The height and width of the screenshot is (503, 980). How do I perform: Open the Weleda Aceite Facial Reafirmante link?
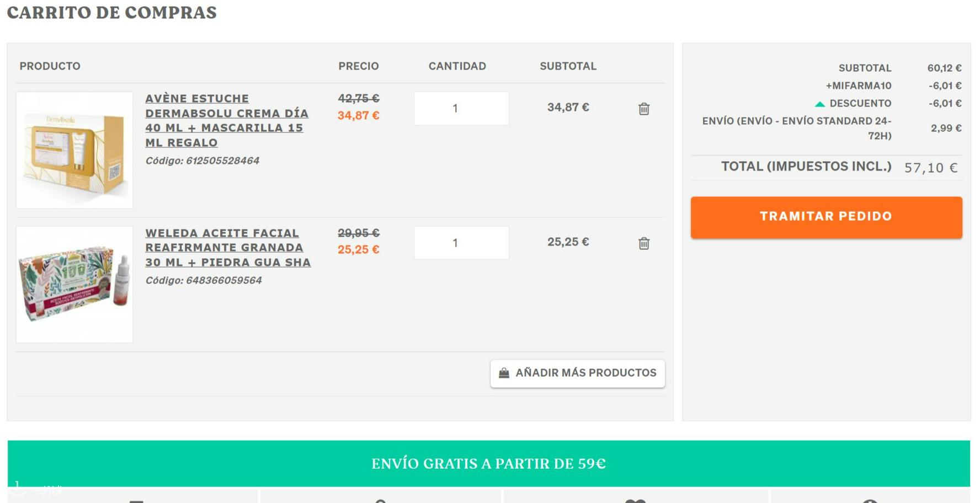[228, 248]
